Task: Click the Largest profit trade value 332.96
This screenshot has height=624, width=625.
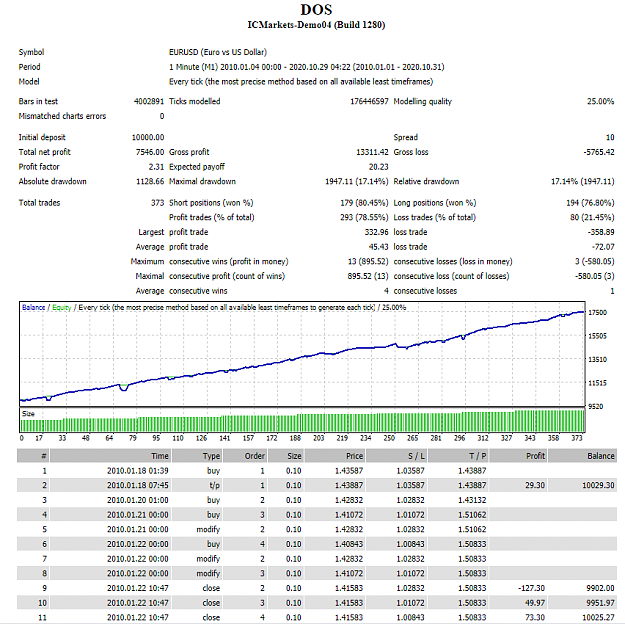Action: point(376,232)
